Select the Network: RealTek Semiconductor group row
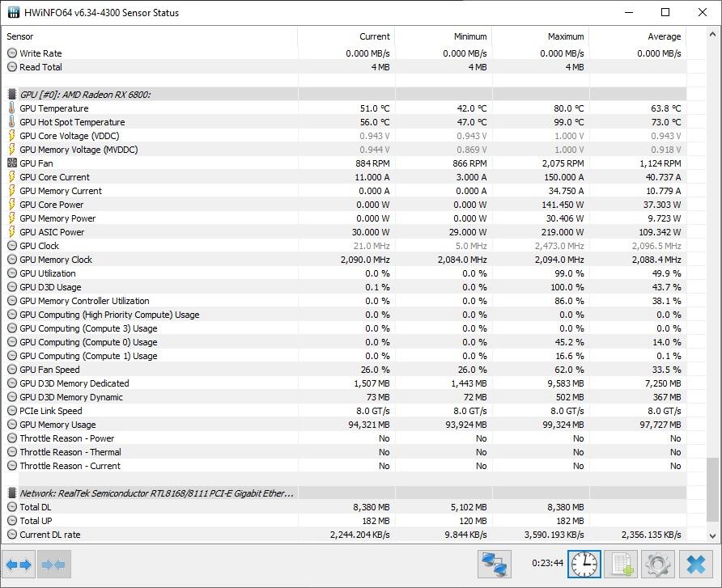 (346, 493)
